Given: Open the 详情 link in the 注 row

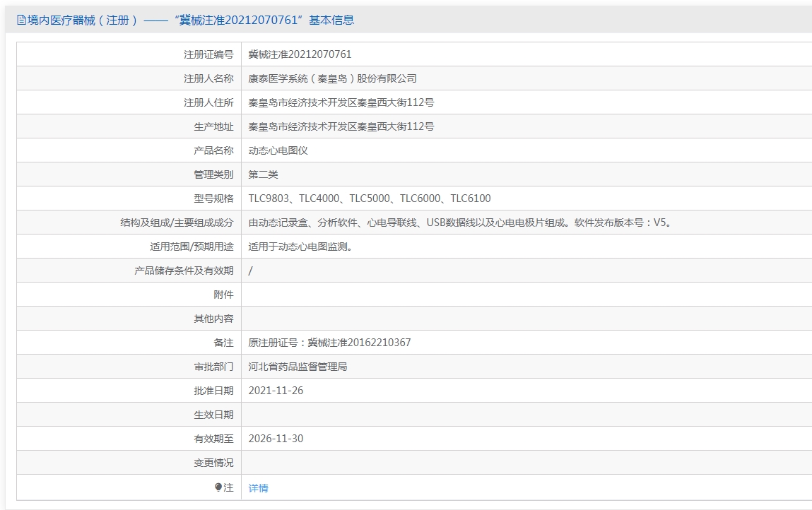Looking at the screenshot, I should coord(259,487).
